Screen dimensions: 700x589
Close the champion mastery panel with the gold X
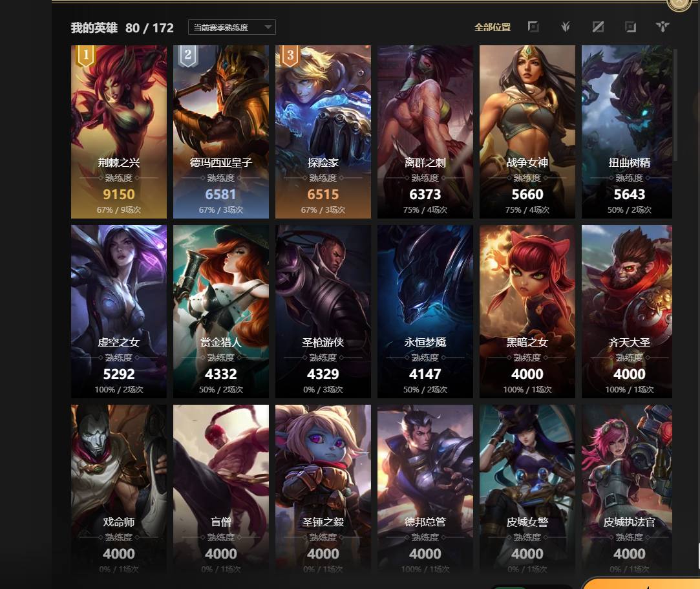coord(679,4)
